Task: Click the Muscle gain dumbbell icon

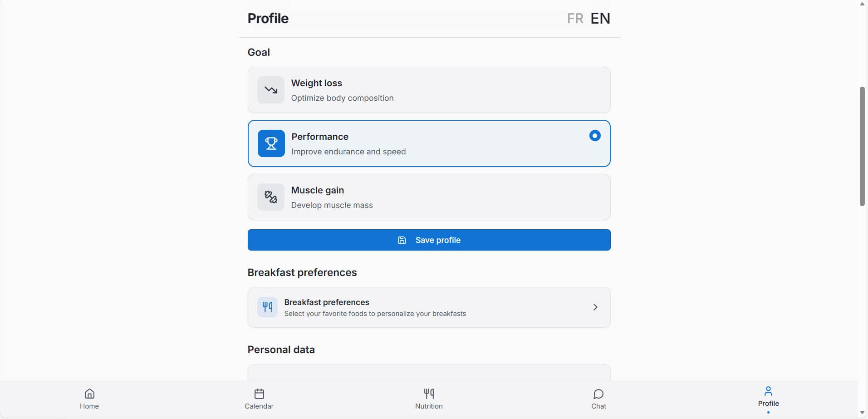Action: 271,197
